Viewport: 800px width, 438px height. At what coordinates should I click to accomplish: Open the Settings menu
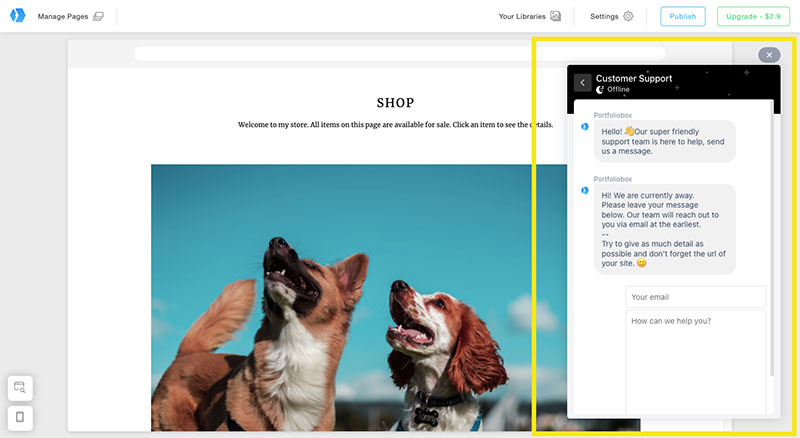tap(612, 16)
